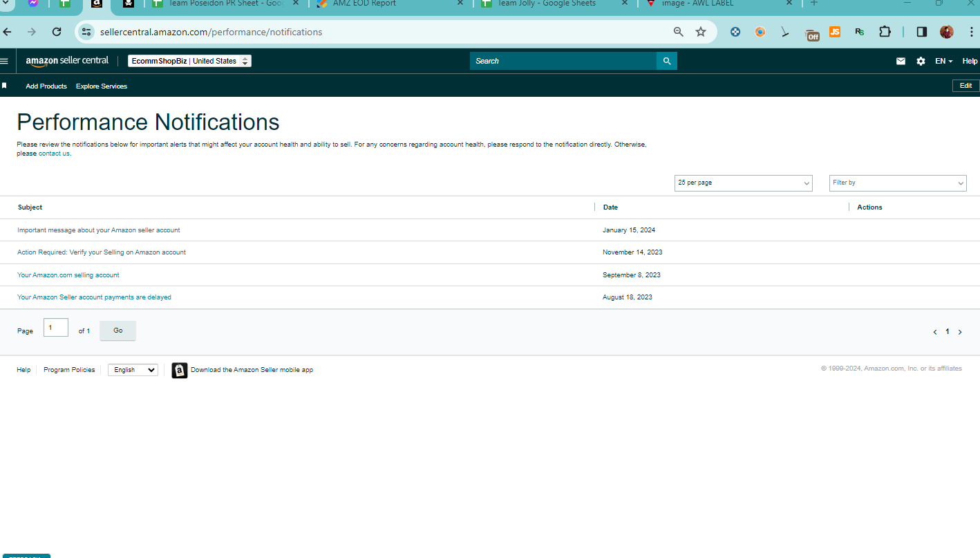Click the January 15, 2024 date cell
The height and width of the screenshot is (558, 980).
tap(629, 230)
